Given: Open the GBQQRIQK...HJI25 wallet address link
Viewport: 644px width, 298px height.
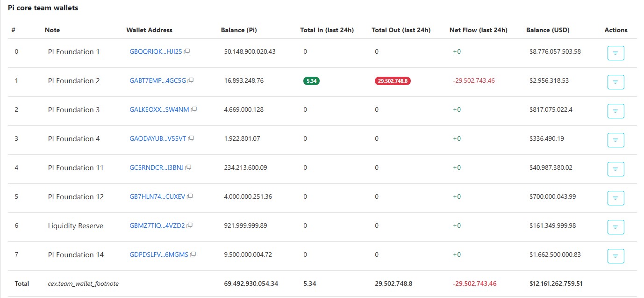Looking at the screenshot, I should [155, 52].
